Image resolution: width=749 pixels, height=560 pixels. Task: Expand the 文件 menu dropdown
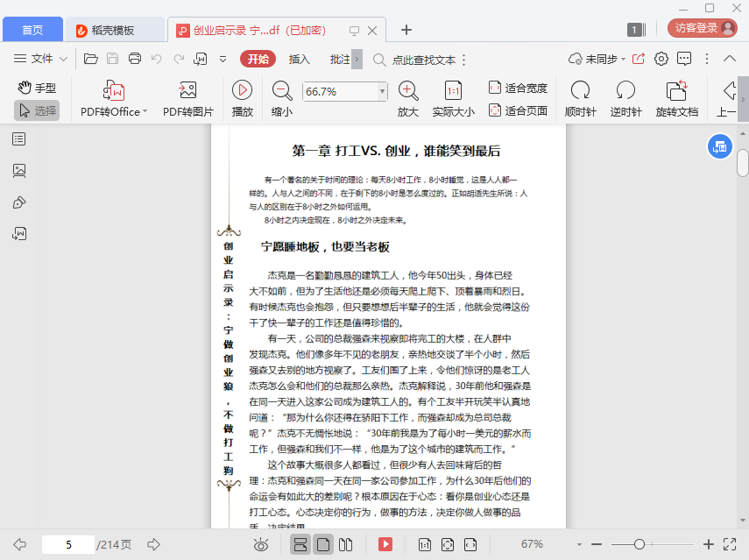click(x=42, y=59)
